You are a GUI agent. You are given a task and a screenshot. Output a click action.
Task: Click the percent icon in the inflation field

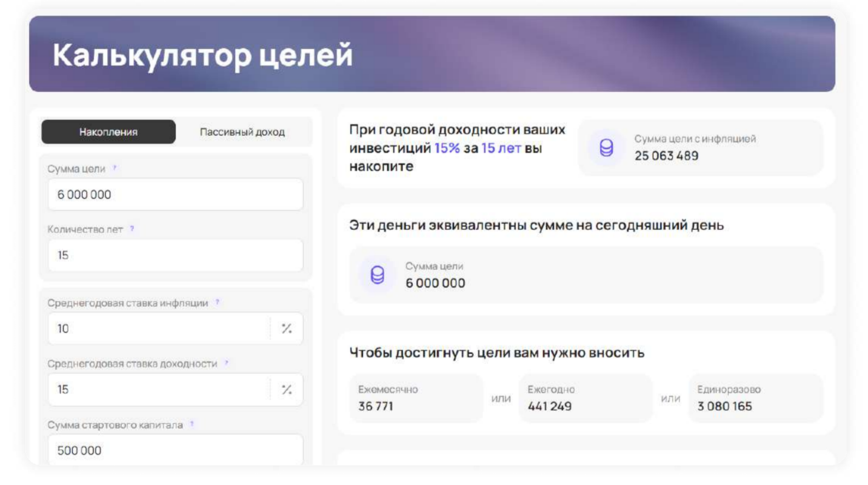pyautogui.click(x=287, y=329)
